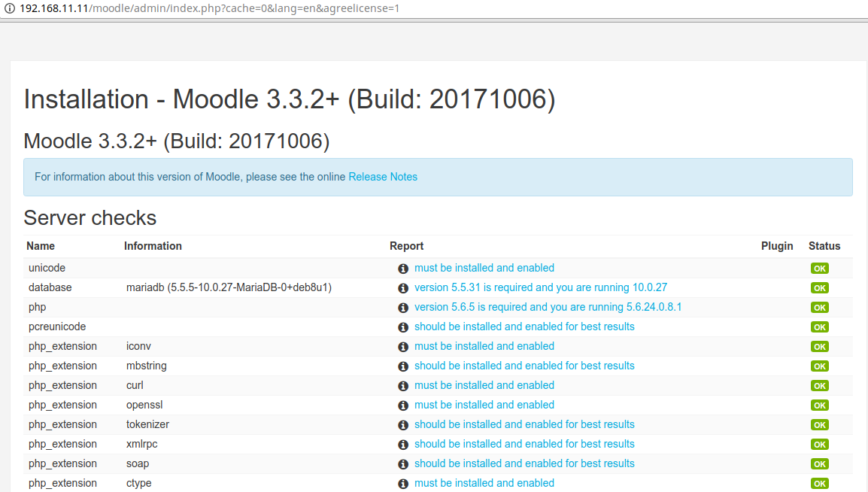The width and height of the screenshot is (868, 492).
Task: Open the Release Notes link
Action: tap(383, 177)
